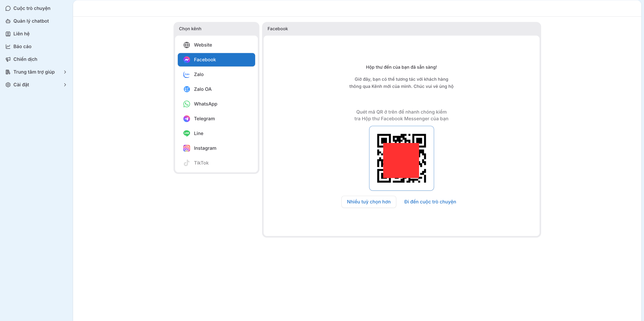Click the Facebook Messenger icon
The image size is (644, 321).
186,60
